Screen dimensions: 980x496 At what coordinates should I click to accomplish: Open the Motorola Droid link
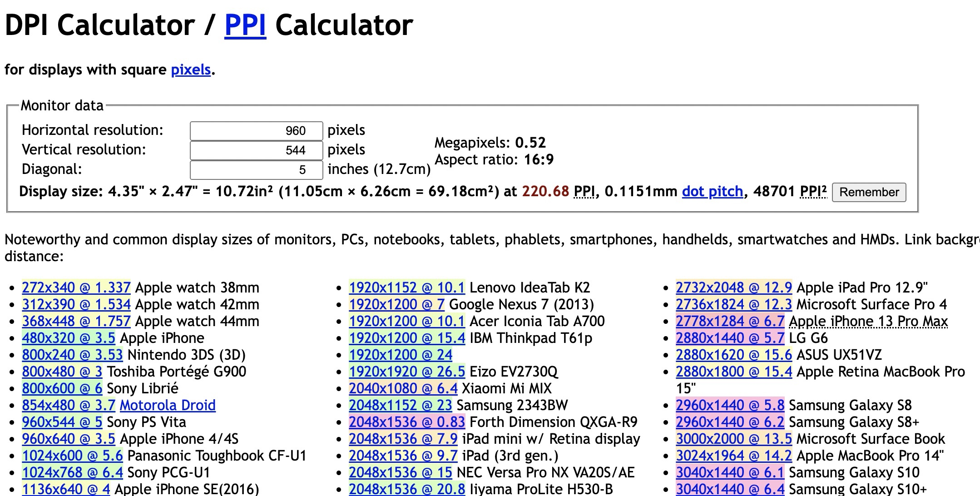[x=168, y=405]
